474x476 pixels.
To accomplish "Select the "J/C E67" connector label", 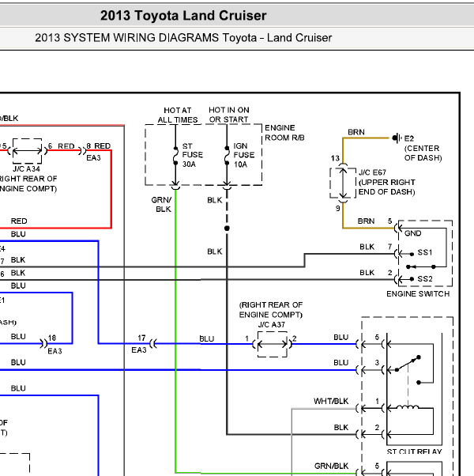I will click(x=372, y=172).
